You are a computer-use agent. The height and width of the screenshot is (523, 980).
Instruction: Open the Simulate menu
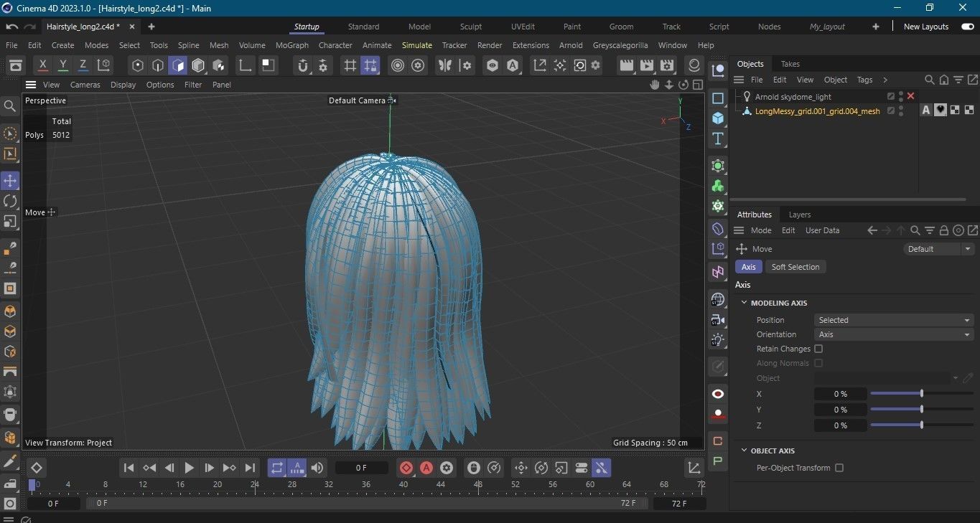416,45
